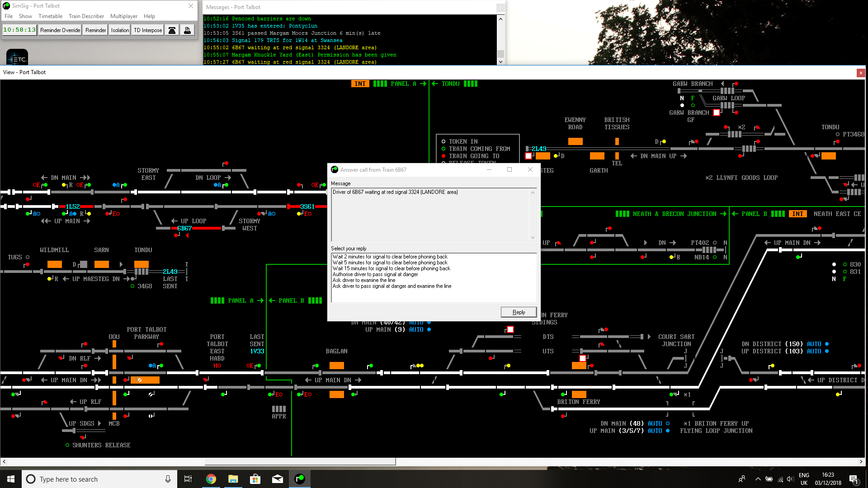Click the view's horizontal scroll left arrow
This screenshot has height=488, width=868.
click(4, 462)
